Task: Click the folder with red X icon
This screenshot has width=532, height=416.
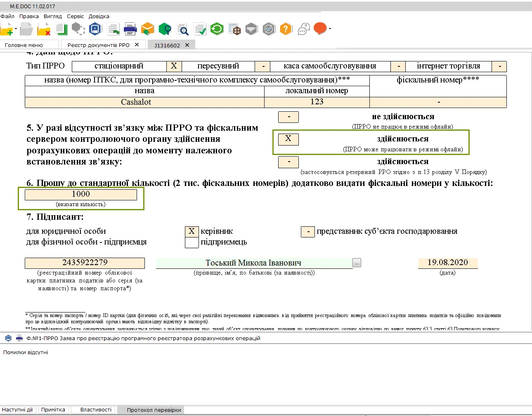Action: pos(43,29)
